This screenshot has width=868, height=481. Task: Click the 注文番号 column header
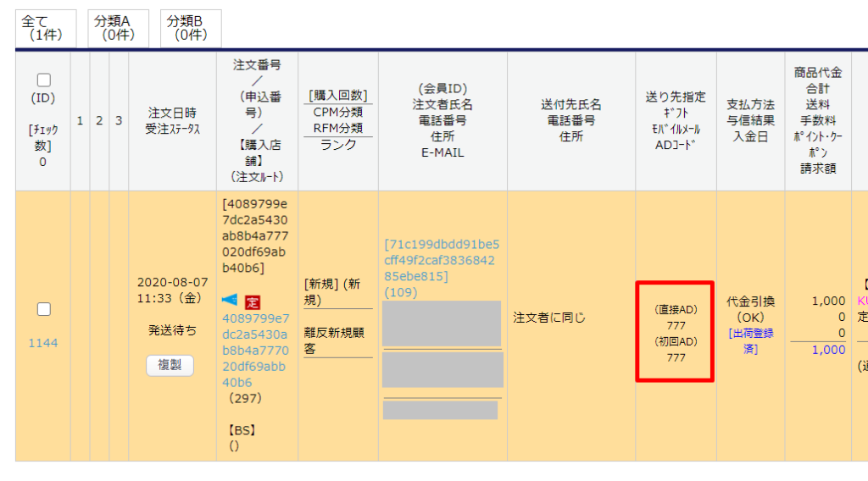point(257,120)
